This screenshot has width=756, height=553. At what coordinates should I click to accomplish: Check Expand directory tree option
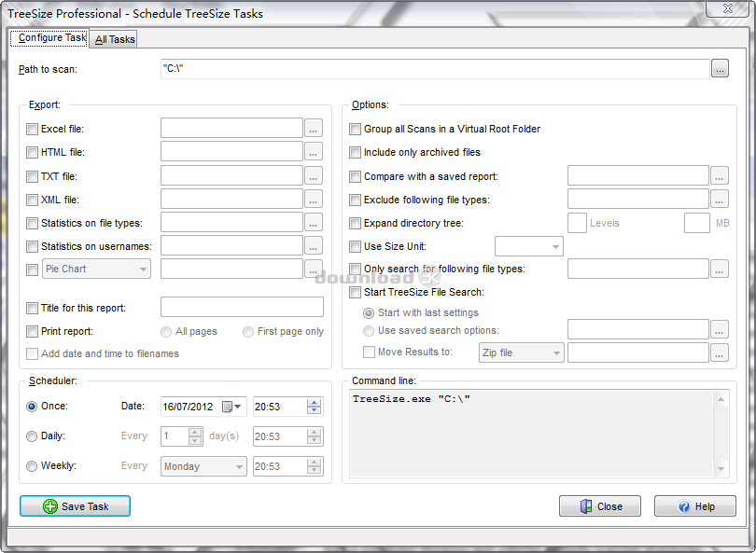[355, 224]
